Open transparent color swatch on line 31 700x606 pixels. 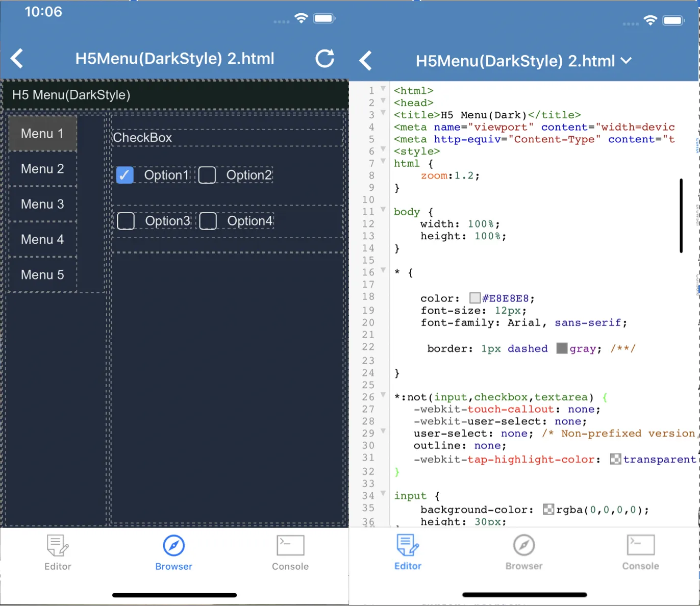616,459
